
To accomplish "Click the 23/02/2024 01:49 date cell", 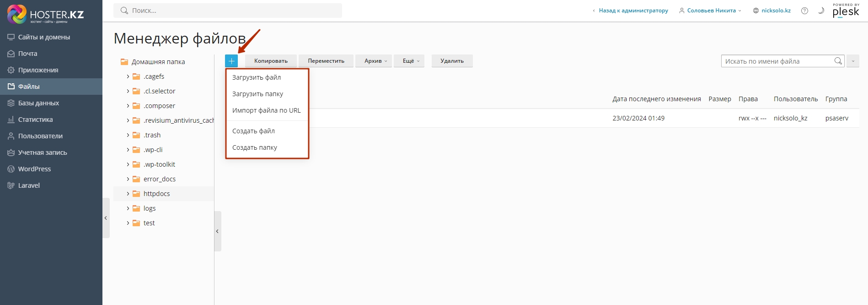I will click(638, 118).
